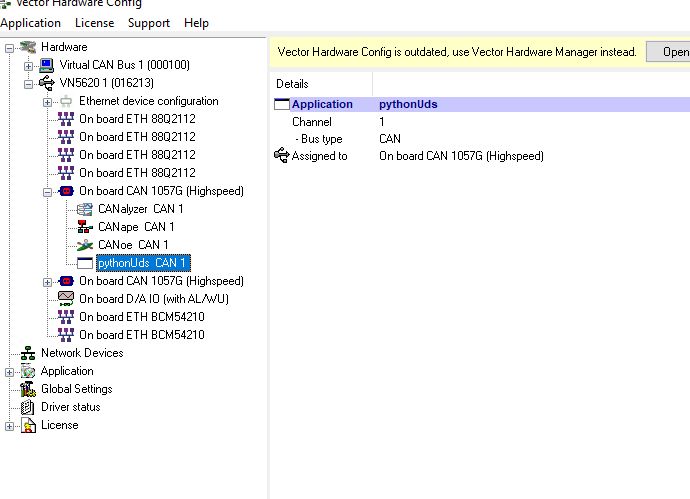Expand the second On board CAN 1057G node

(48, 282)
